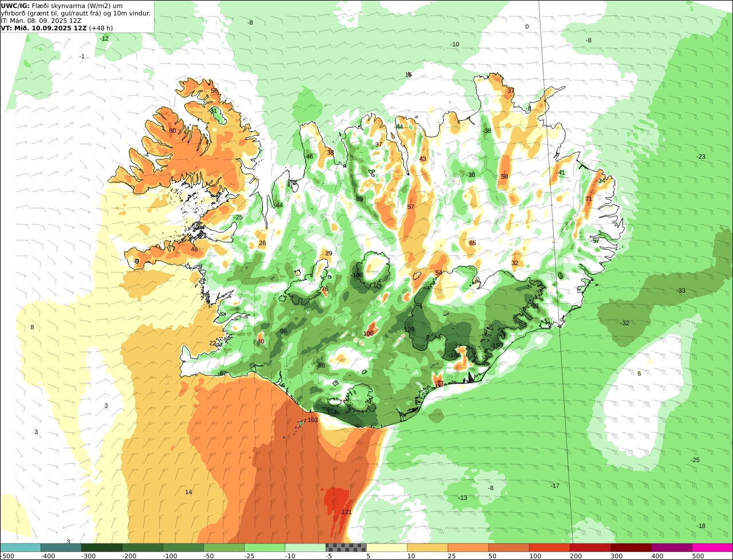733x560 pixels.
Task: Click the map value -33 over the eastern sea
Action: coord(681,290)
